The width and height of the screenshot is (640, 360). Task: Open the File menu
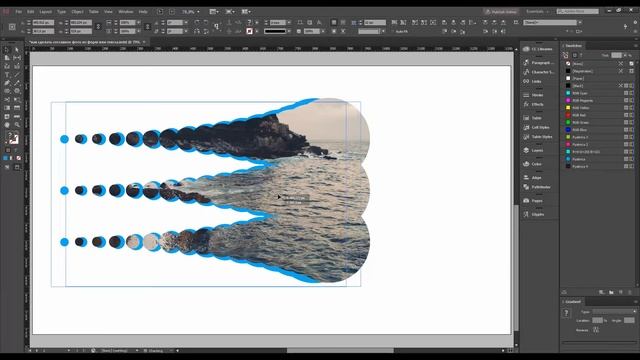[x=18, y=12]
